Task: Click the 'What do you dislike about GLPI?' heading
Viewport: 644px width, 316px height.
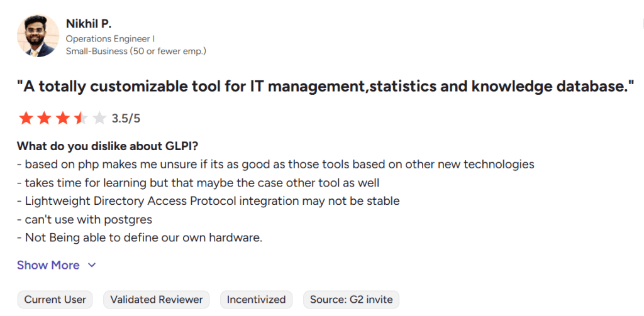Action: pos(108,146)
